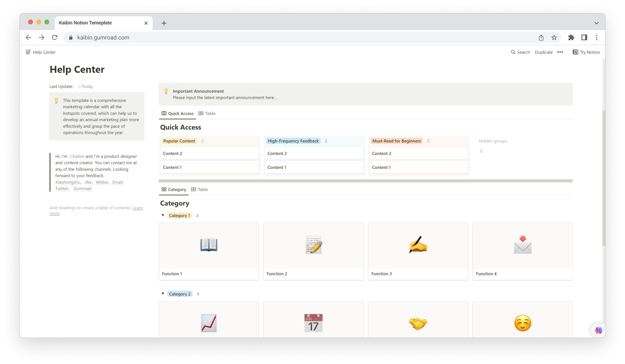The width and height of the screenshot is (625, 364).
Task: Click the @Kaibin mention
Action: click(x=76, y=156)
